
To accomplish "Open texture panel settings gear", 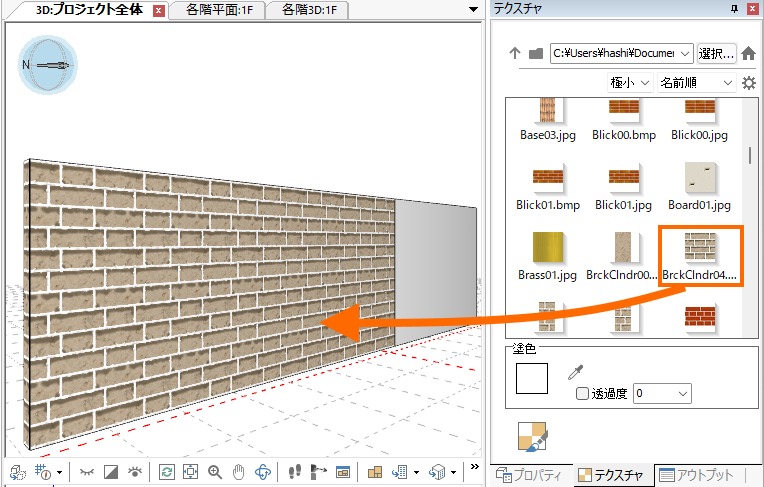I will (x=749, y=83).
